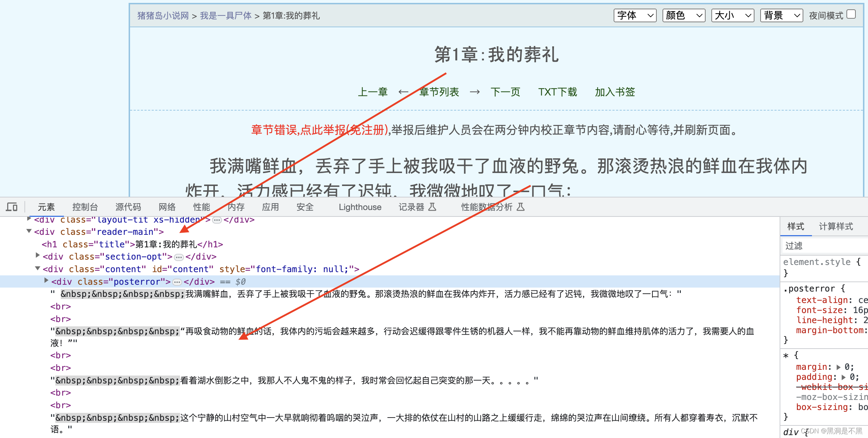Go to 上一章 link
This screenshot has width=868, height=438.
coord(373,92)
